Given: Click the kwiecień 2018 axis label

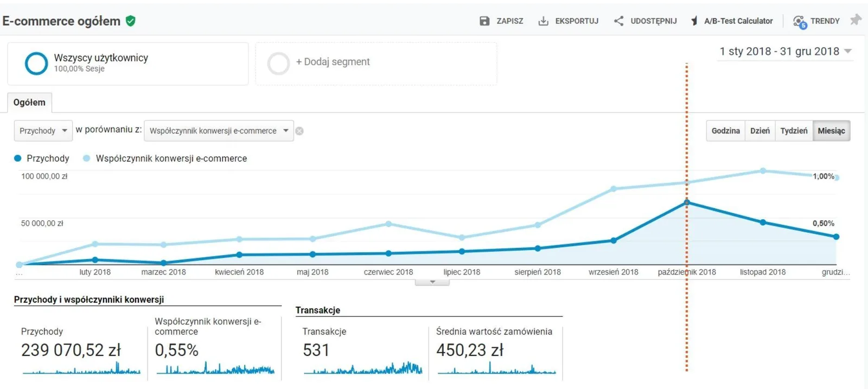Looking at the screenshot, I should point(239,272).
